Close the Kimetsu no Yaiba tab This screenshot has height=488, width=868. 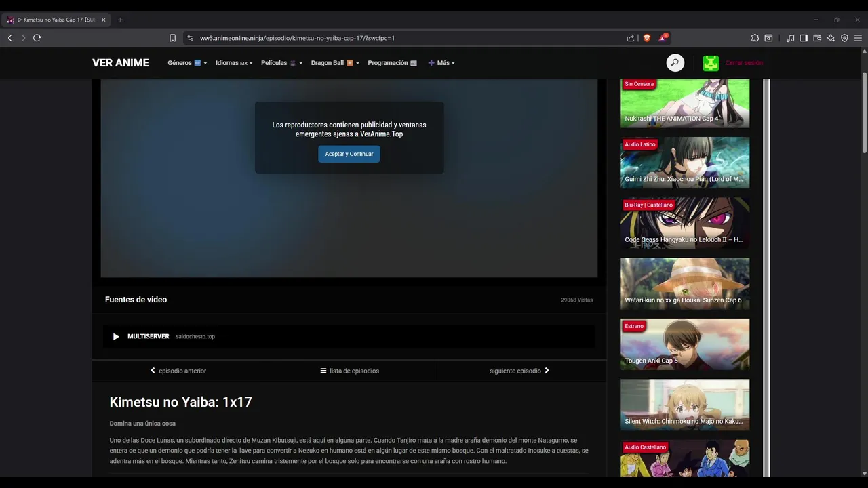(104, 20)
